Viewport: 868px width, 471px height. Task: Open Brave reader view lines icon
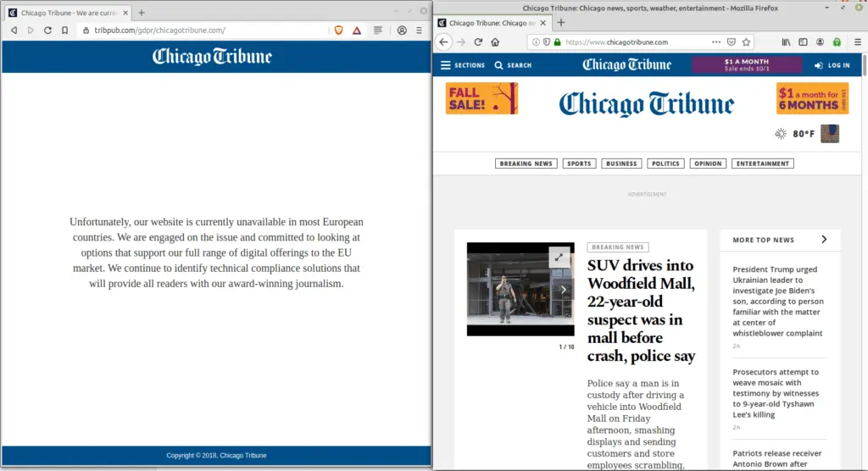pos(378,30)
